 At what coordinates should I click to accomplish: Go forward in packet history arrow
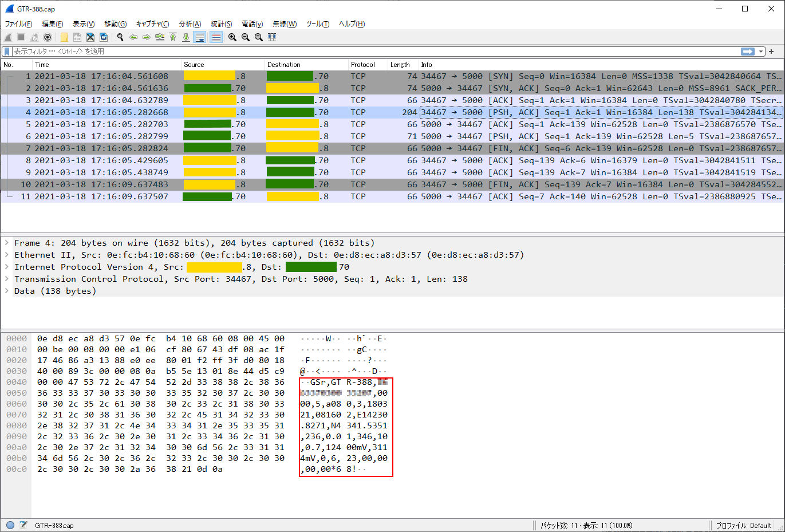147,37
